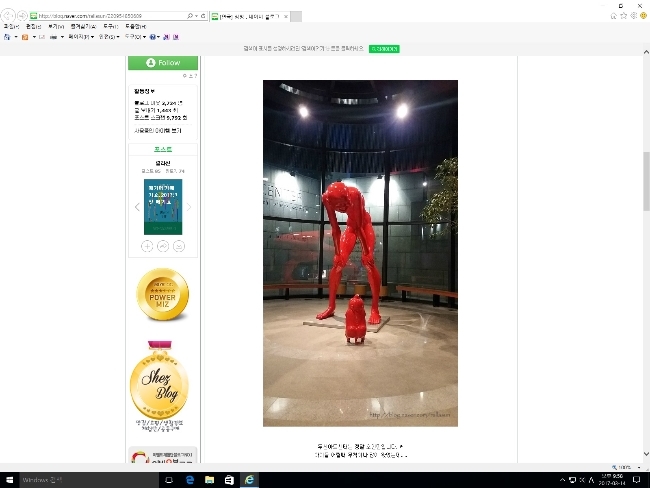Click the POWER MIZ gold badge
Viewport: 650px width, 488px height.
[x=162, y=294]
